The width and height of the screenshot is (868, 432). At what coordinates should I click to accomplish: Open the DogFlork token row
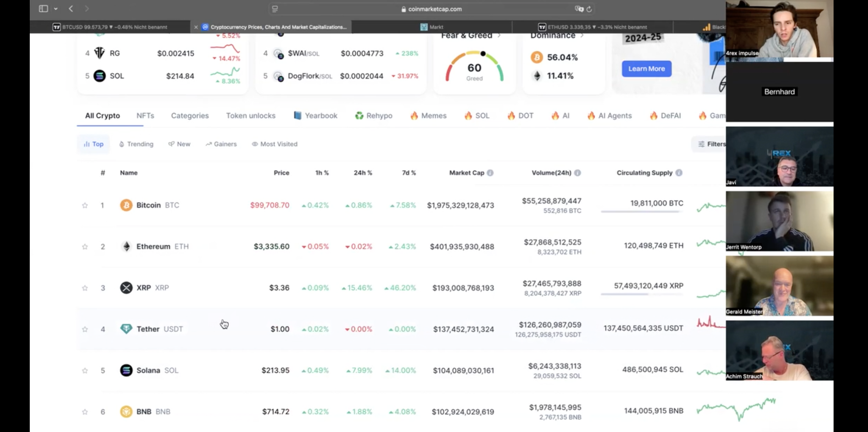[x=341, y=76]
